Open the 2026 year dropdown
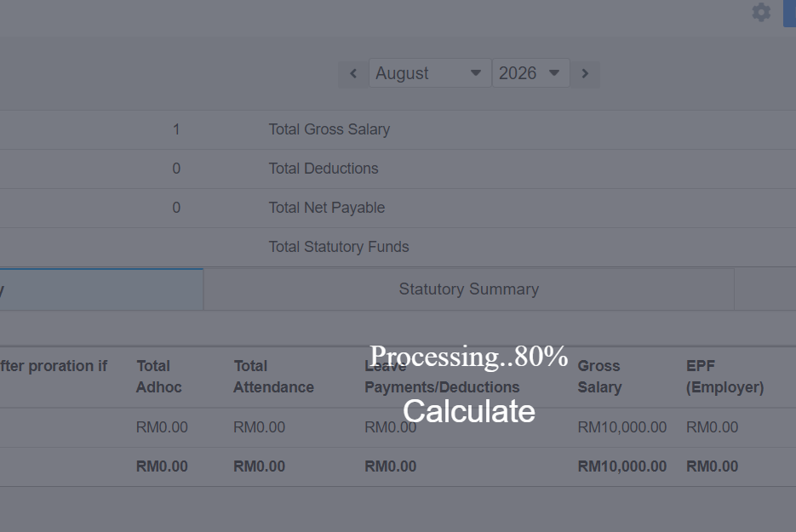 pyautogui.click(x=530, y=73)
